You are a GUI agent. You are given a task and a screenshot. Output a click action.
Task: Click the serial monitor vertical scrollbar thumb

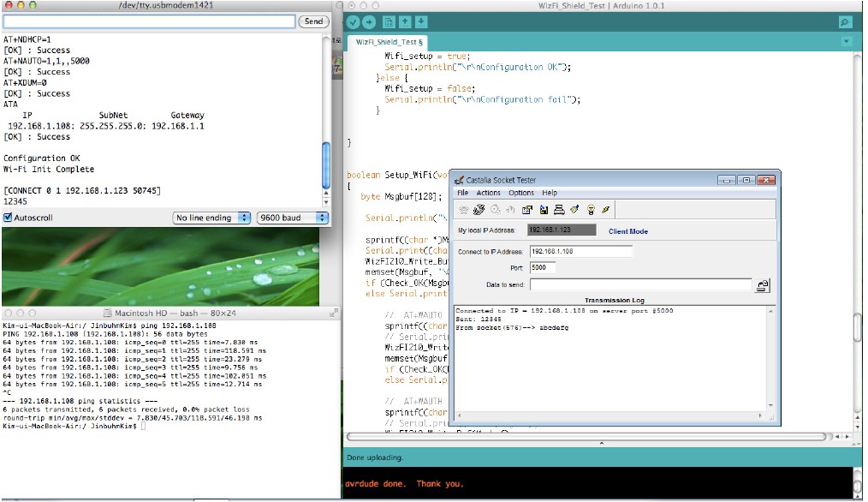tap(325, 164)
